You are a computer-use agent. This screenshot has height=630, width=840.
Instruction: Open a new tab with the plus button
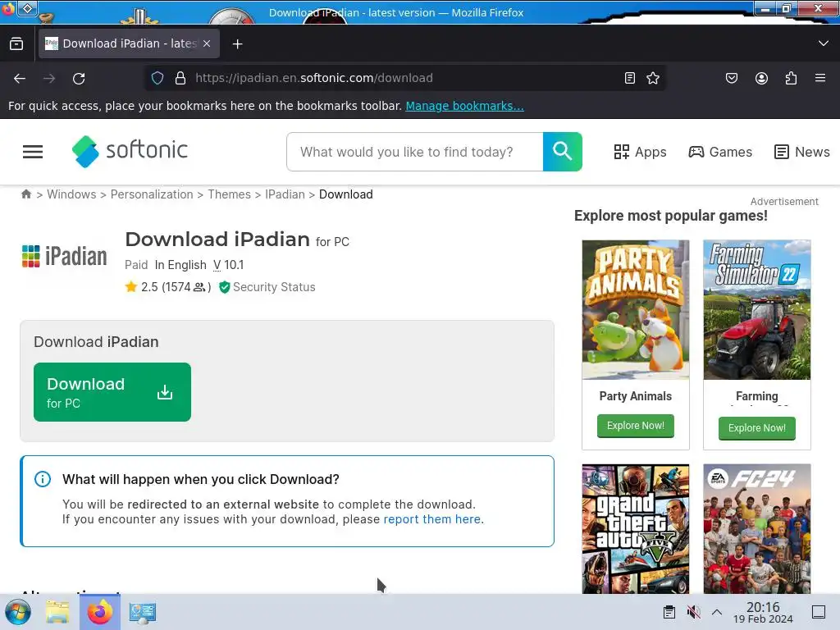coord(237,44)
